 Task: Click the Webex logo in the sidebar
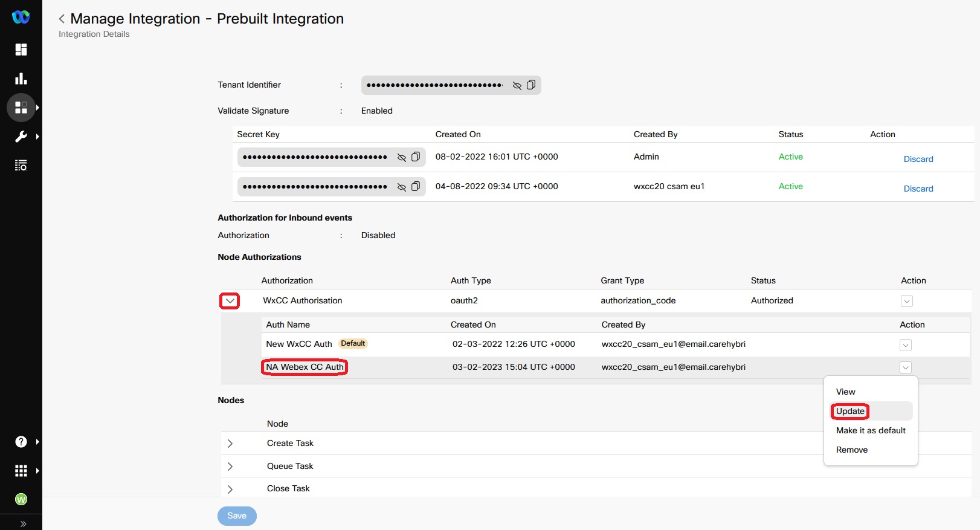[21, 17]
